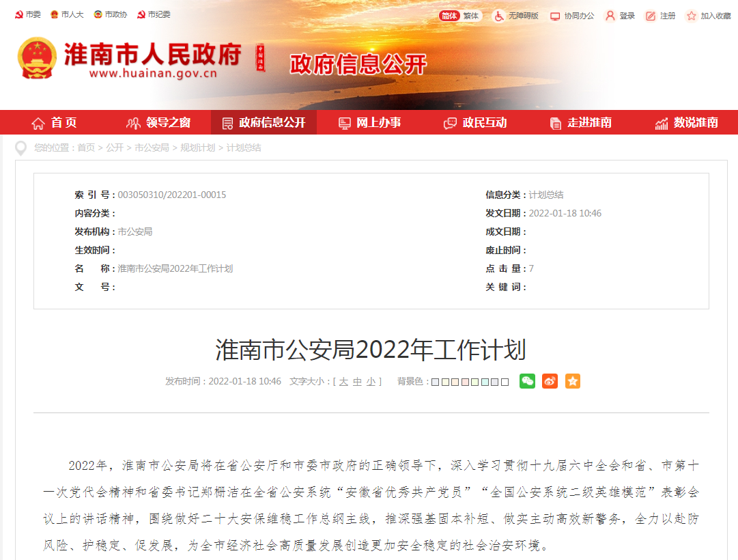Click the orange star favorite icon
Screen dimensions: 738x560
pos(572,381)
